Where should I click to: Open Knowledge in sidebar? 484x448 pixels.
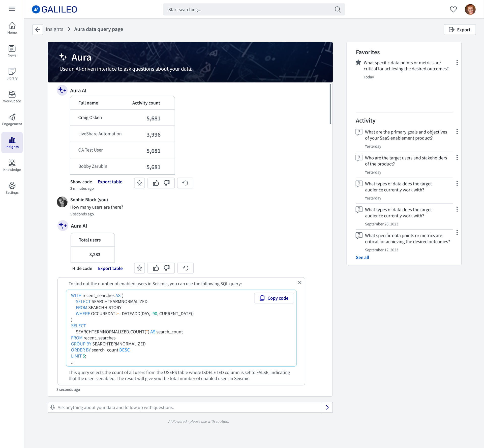pos(12,165)
